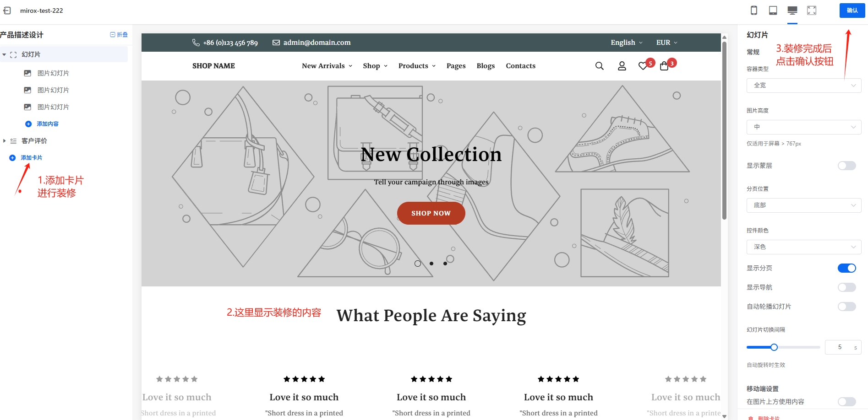
Task: Open the 容器类型 dropdown showing 全宽
Action: click(804, 86)
